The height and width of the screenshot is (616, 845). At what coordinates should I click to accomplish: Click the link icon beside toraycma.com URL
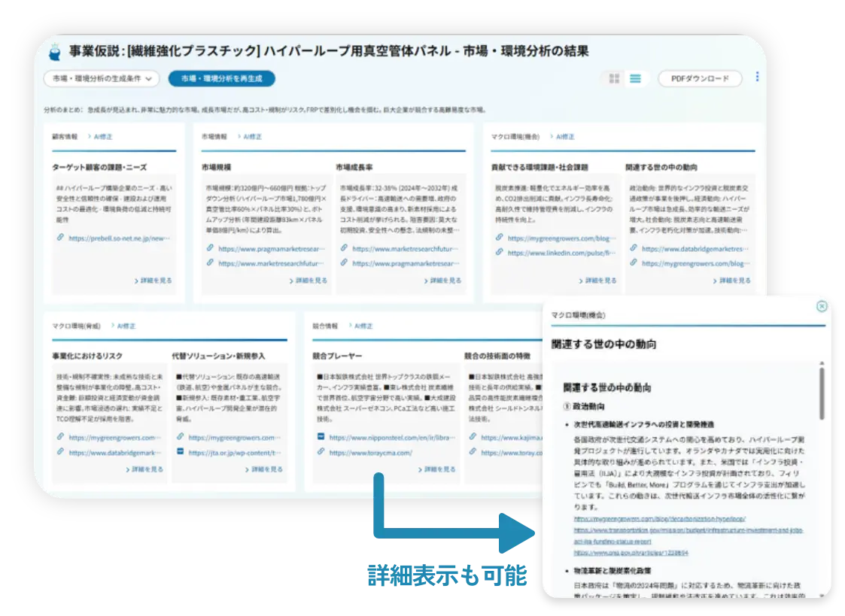tap(321, 452)
